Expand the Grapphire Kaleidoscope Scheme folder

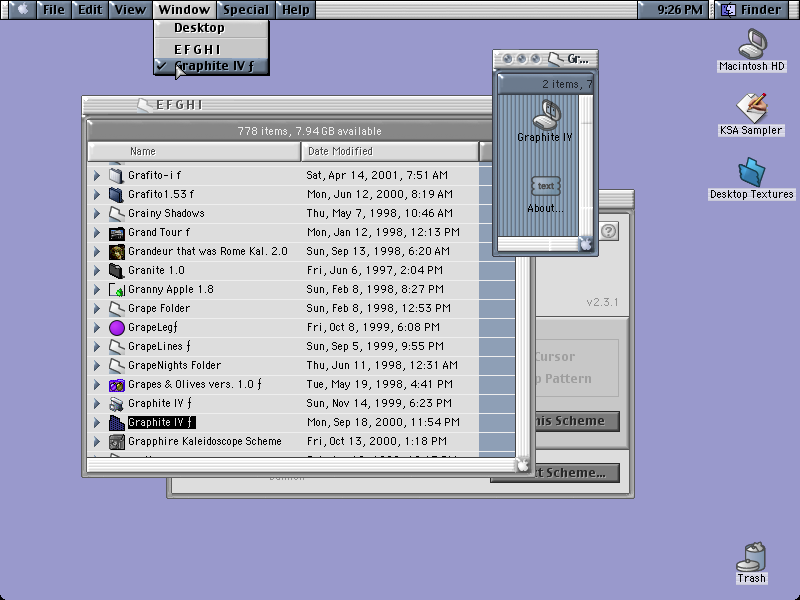[97, 442]
